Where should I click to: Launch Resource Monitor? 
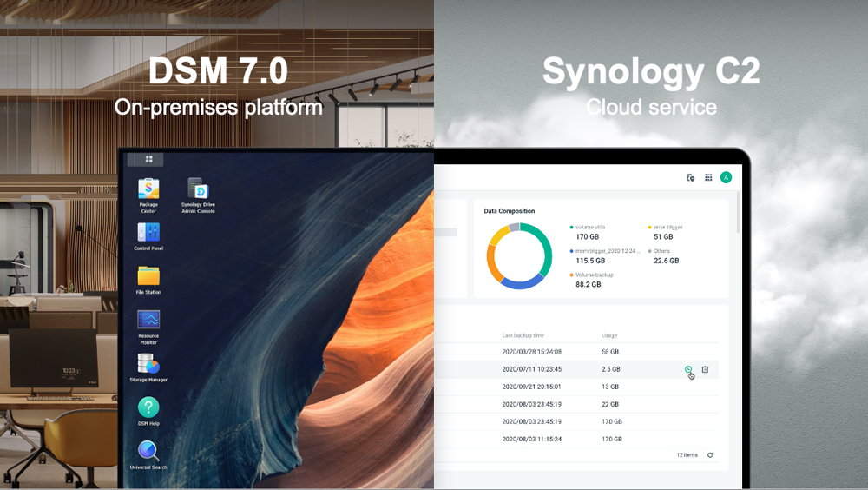point(148,320)
